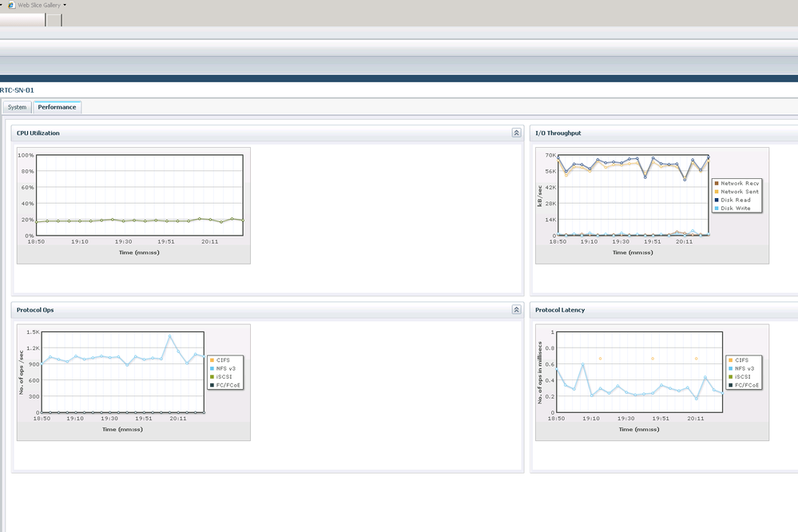Click the small empty browser tab button
The image size is (798, 532).
point(54,21)
